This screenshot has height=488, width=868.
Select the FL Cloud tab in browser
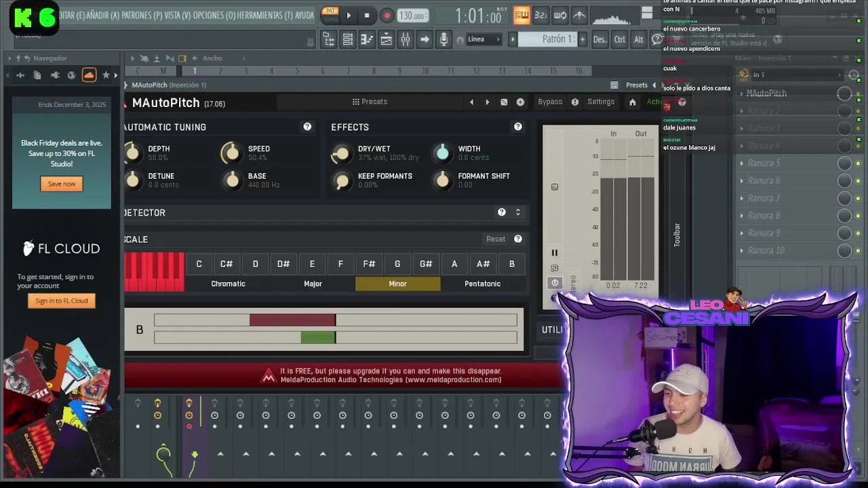click(89, 75)
